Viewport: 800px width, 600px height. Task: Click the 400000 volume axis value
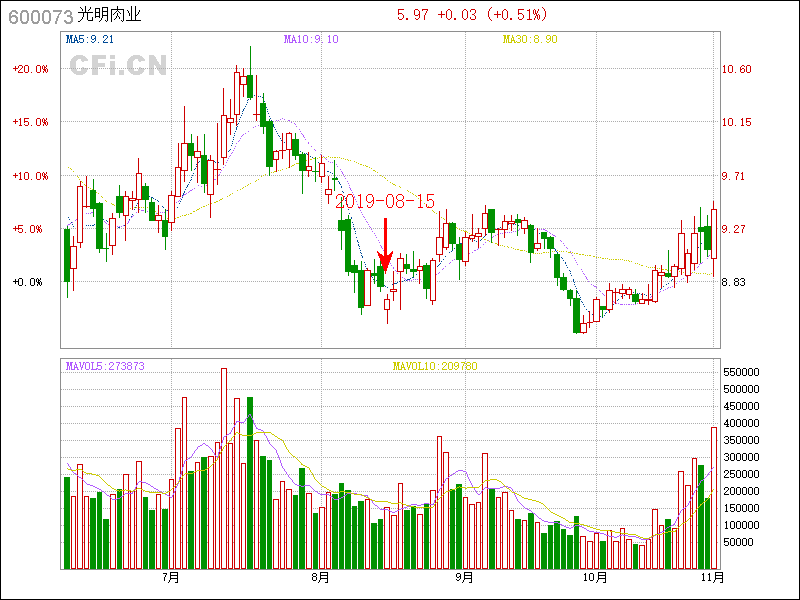point(741,423)
